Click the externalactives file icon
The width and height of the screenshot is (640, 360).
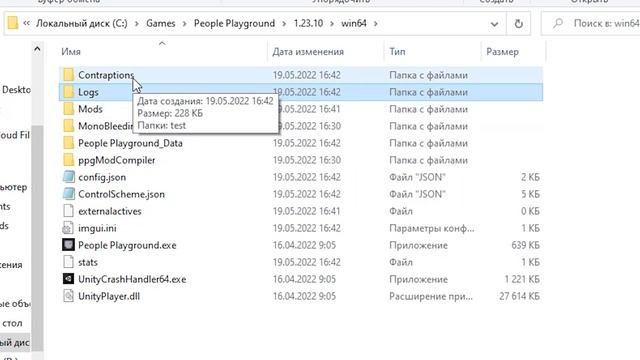[69, 211]
